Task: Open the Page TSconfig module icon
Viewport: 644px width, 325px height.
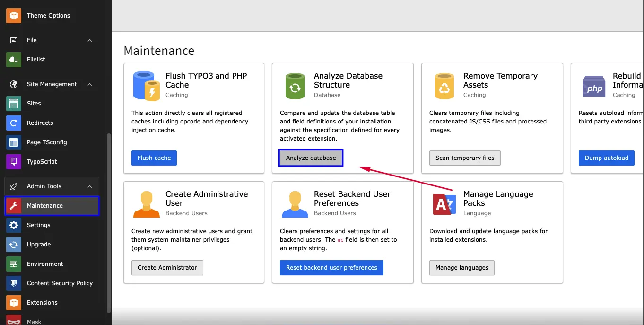Action: [14, 142]
